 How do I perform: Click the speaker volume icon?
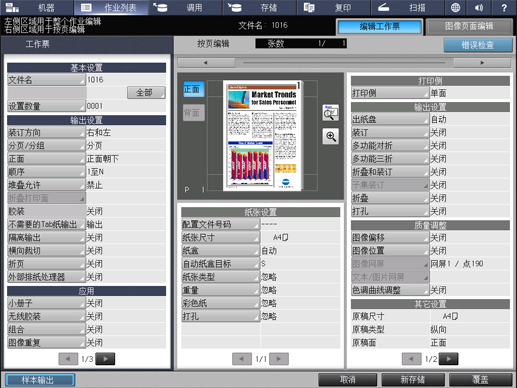479,7
